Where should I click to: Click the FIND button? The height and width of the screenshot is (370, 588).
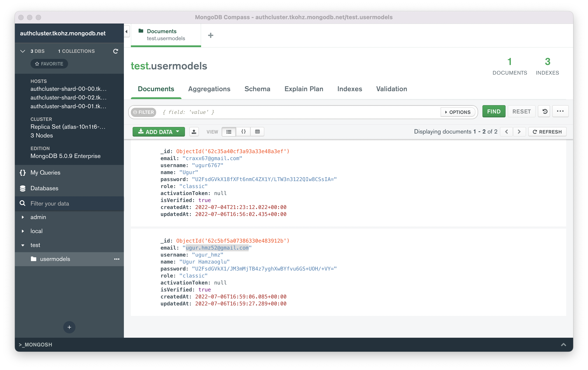494,111
